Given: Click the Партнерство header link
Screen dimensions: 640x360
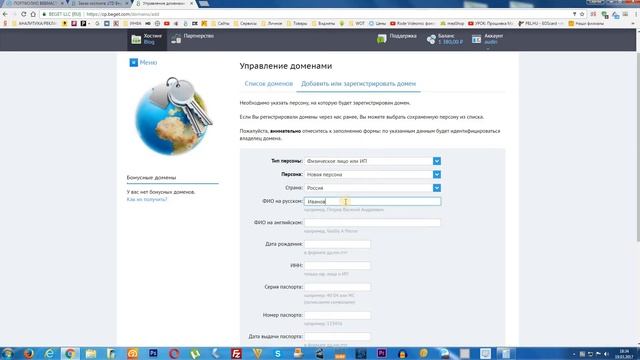Looking at the screenshot, I should 198,36.
